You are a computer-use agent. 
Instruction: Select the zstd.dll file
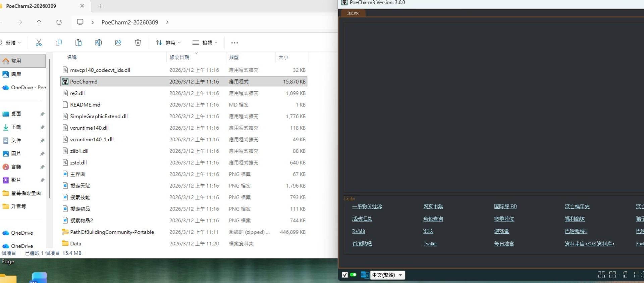(184, 162)
